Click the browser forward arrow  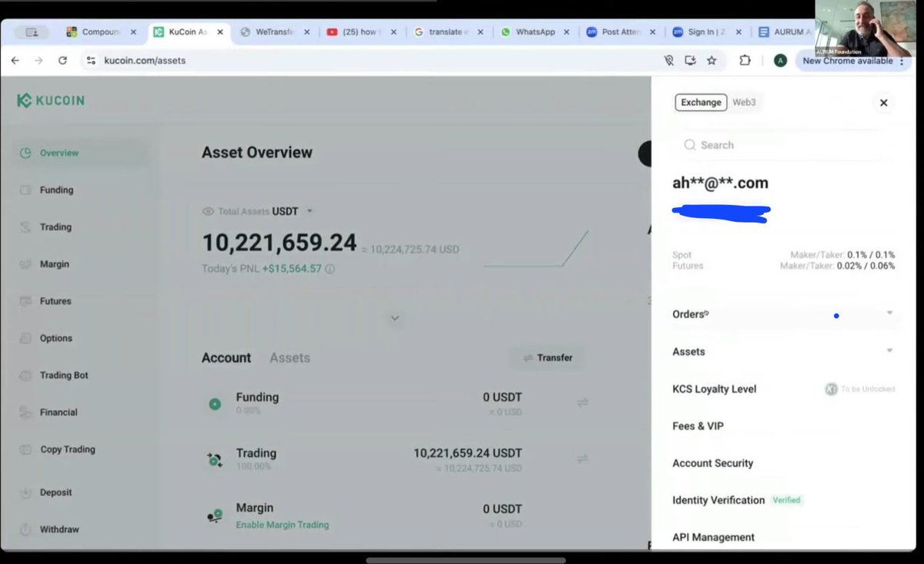click(38, 60)
